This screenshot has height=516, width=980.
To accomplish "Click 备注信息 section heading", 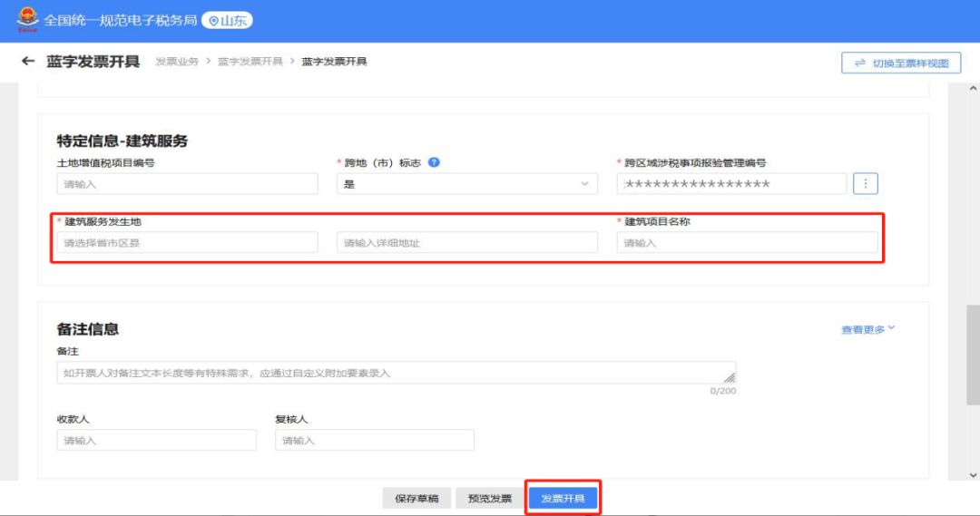I will click(x=87, y=329).
